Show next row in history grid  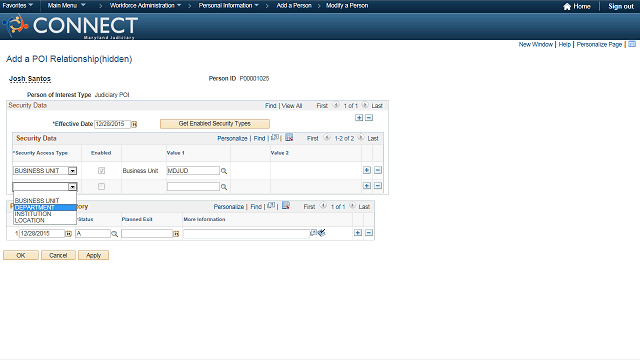tap(352, 206)
